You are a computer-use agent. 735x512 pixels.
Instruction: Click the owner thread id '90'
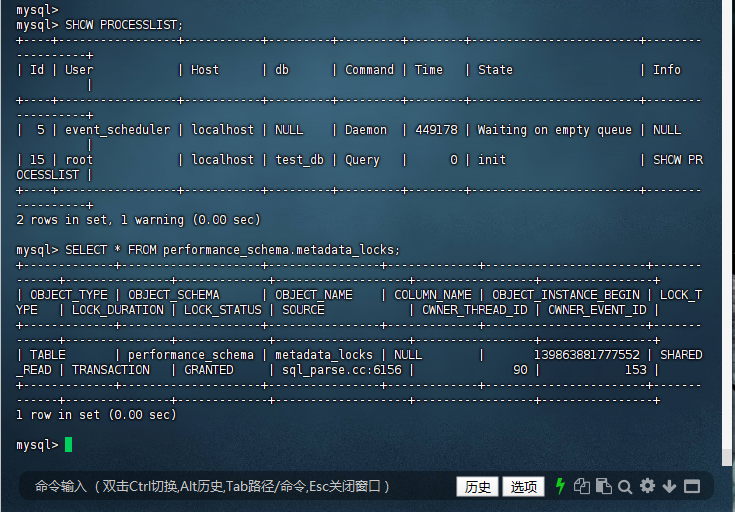520,370
